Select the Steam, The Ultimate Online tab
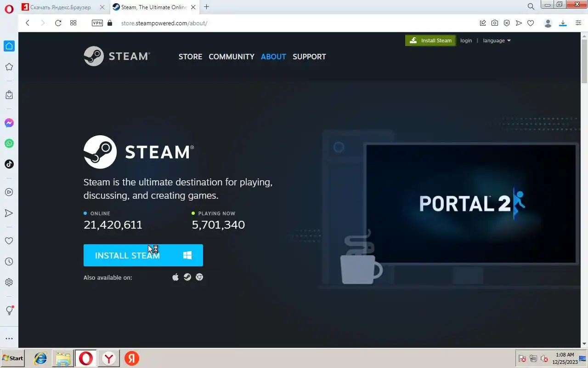Screen dimensions: 588x368 [x=155, y=7]
